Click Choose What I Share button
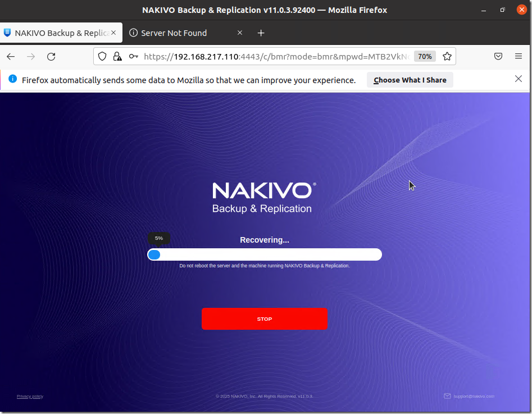The height and width of the screenshot is (414, 532). [x=410, y=80]
